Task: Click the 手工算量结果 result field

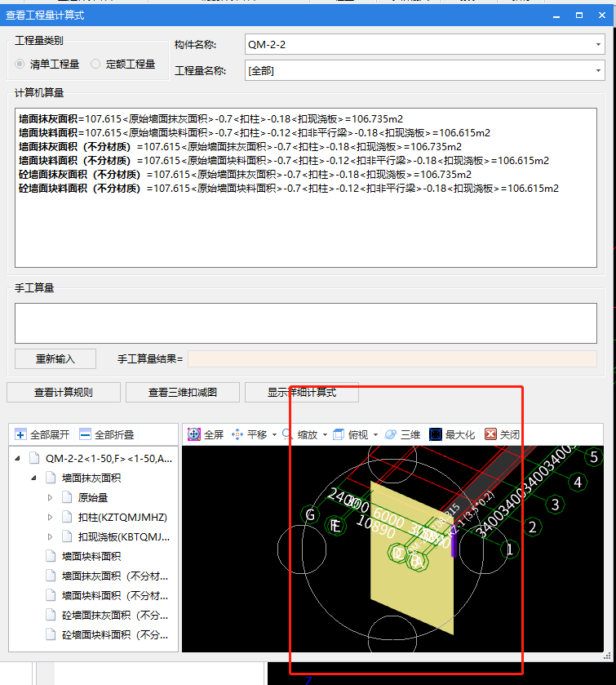Action: pos(392,358)
